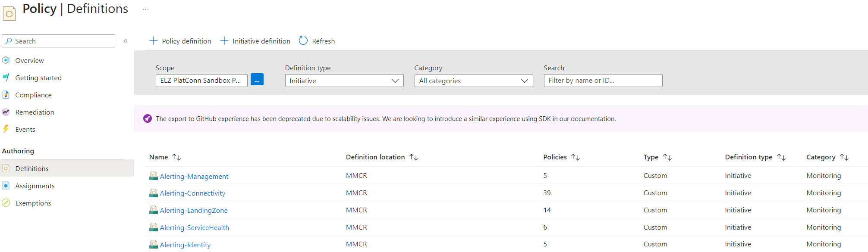Toggle sorting on Category column
868x252 pixels.
pos(844,157)
